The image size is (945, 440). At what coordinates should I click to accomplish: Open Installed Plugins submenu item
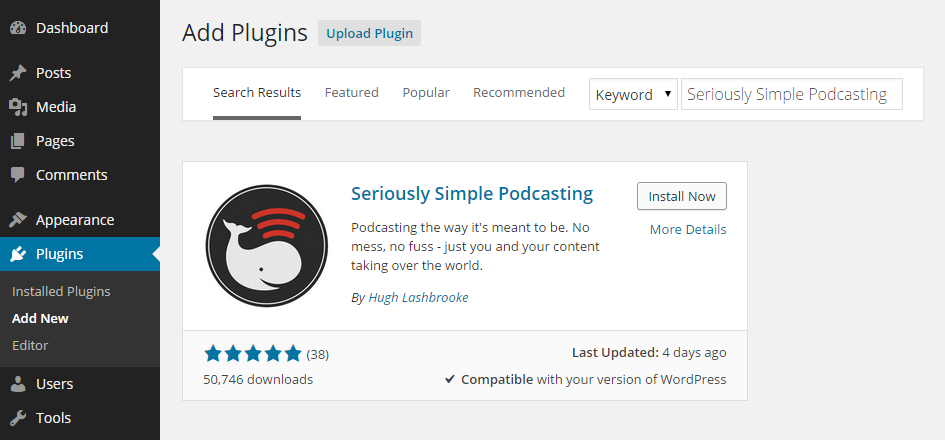(61, 292)
